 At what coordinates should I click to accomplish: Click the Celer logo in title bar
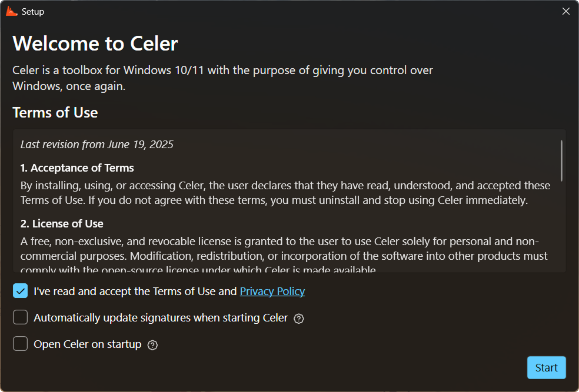point(12,11)
